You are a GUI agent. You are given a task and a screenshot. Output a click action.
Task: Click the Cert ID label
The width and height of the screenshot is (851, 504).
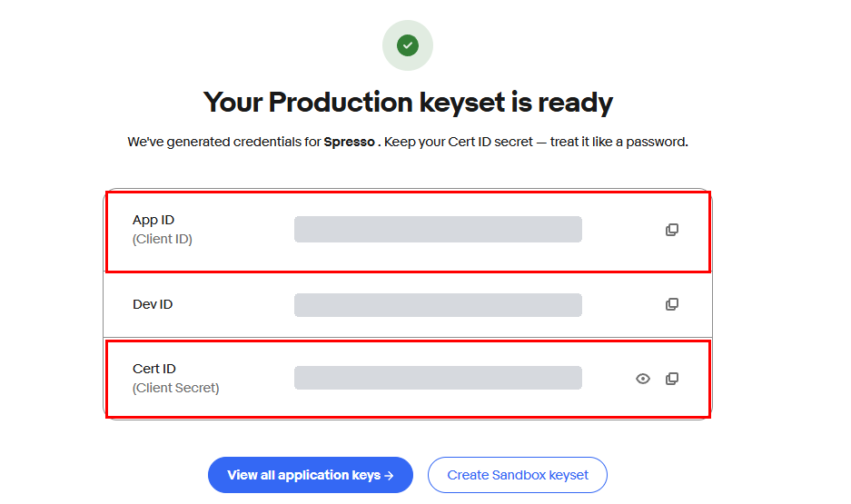point(154,369)
